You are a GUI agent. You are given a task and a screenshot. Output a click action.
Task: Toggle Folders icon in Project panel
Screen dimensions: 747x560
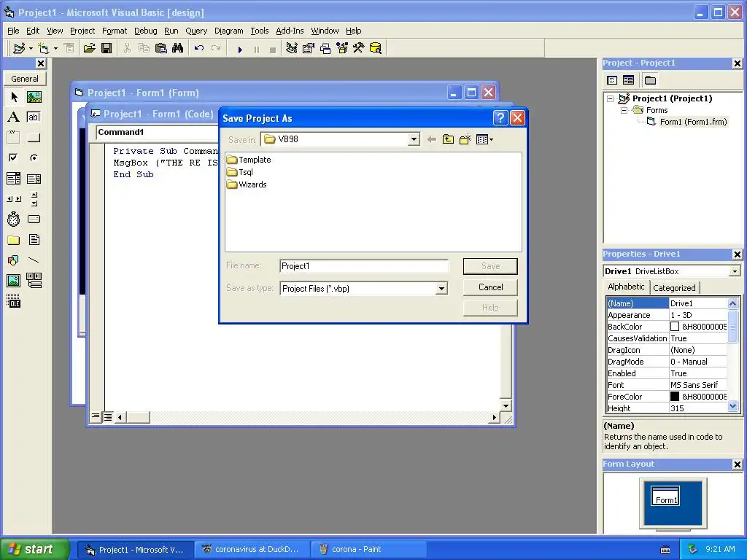tap(650, 80)
